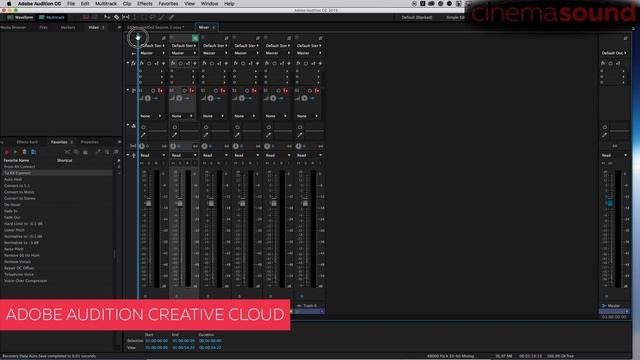The height and width of the screenshot is (360, 640).
Task: Click the Selection Start timecode field
Action: click(156, 341)
